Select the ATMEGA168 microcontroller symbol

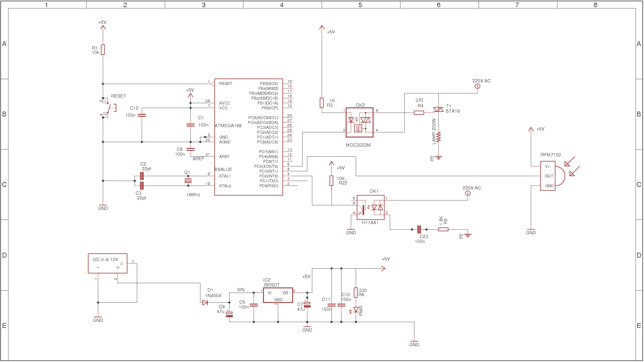coord(249,137)
